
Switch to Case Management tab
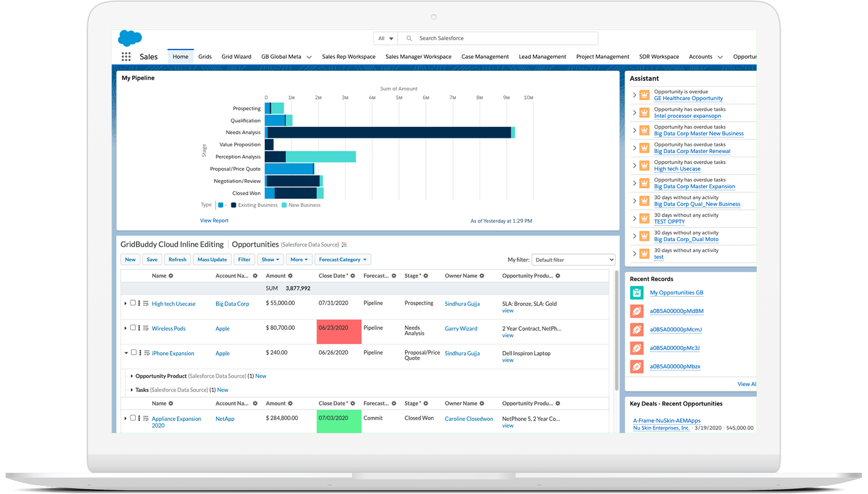coord(485,57)
